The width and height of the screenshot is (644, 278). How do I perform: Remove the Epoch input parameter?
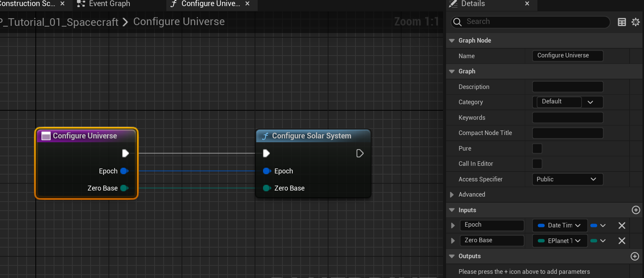coord(622,226)
